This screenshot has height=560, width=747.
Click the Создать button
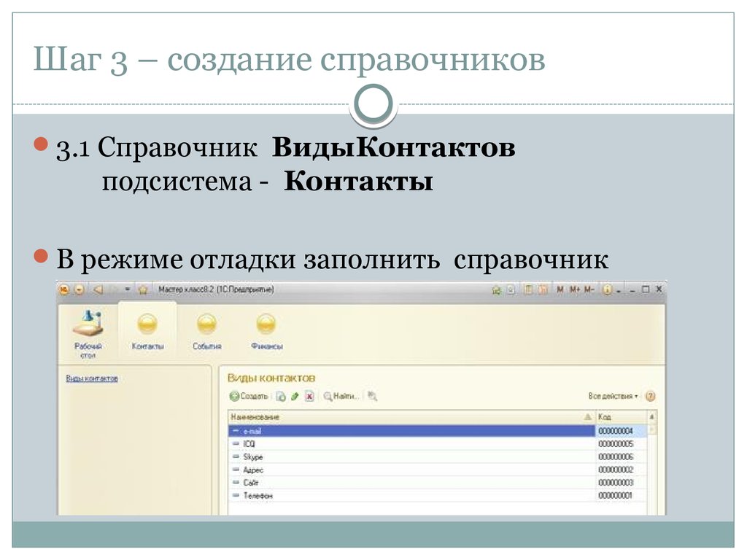pyautogui.click(x=249, y=396)
